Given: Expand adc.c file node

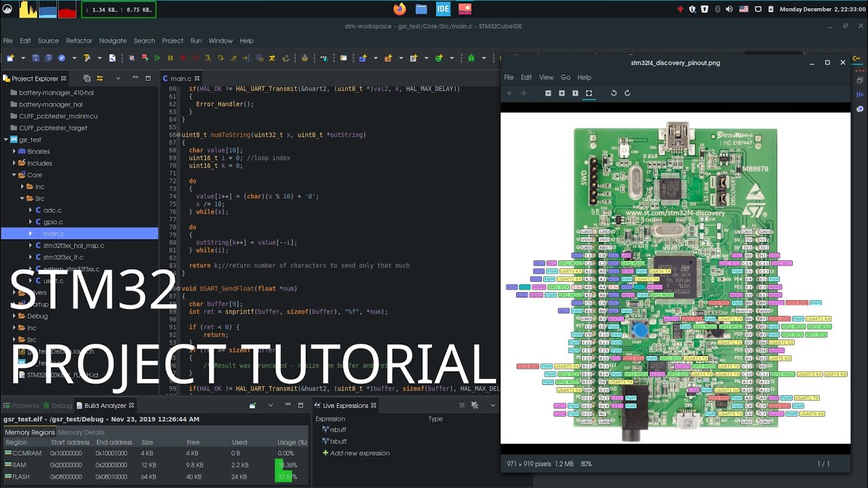Looking at the screenshot, I should click(x=31, y=210).
